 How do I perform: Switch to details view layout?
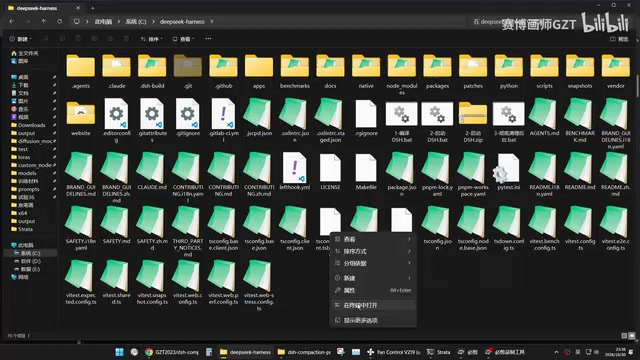pyautogui.click(x=624, y=336)
